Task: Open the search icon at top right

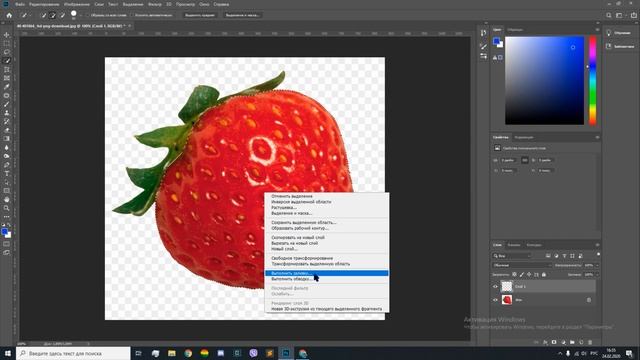Action: click(609, 15)
